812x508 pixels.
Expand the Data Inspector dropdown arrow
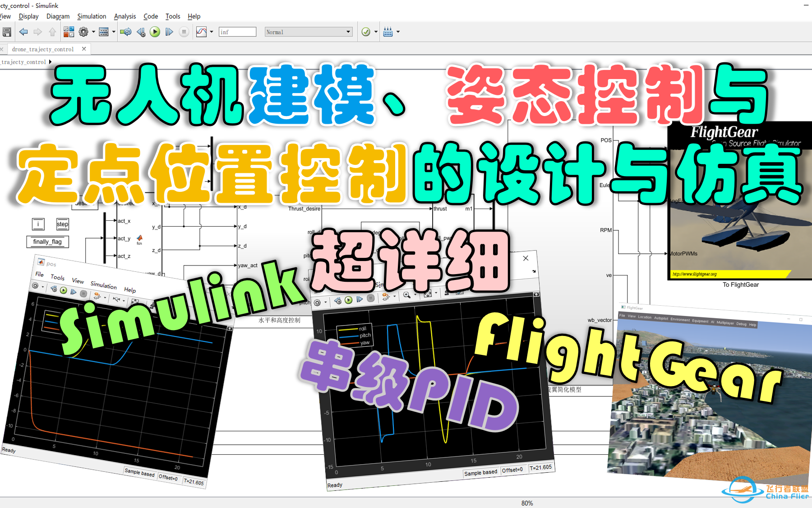(x=212, y=32)
